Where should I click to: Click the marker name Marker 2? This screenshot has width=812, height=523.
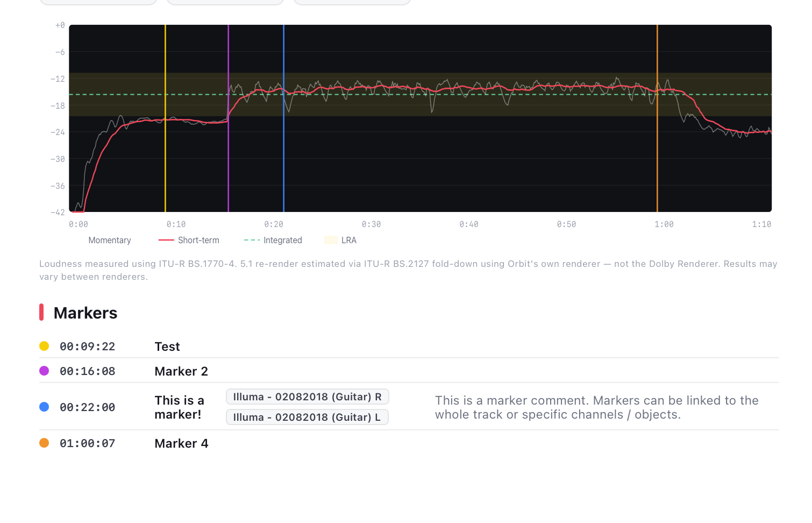pos(181,371)
